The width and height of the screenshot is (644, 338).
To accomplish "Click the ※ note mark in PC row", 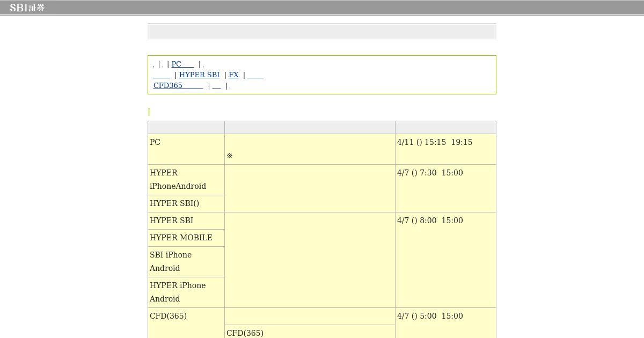I will coord(230,156).
